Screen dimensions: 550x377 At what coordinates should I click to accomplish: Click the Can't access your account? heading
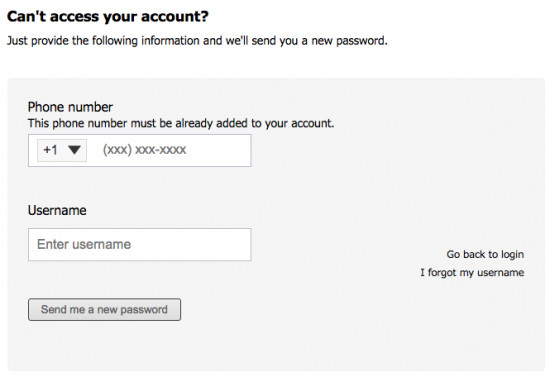tap(108, 16)
